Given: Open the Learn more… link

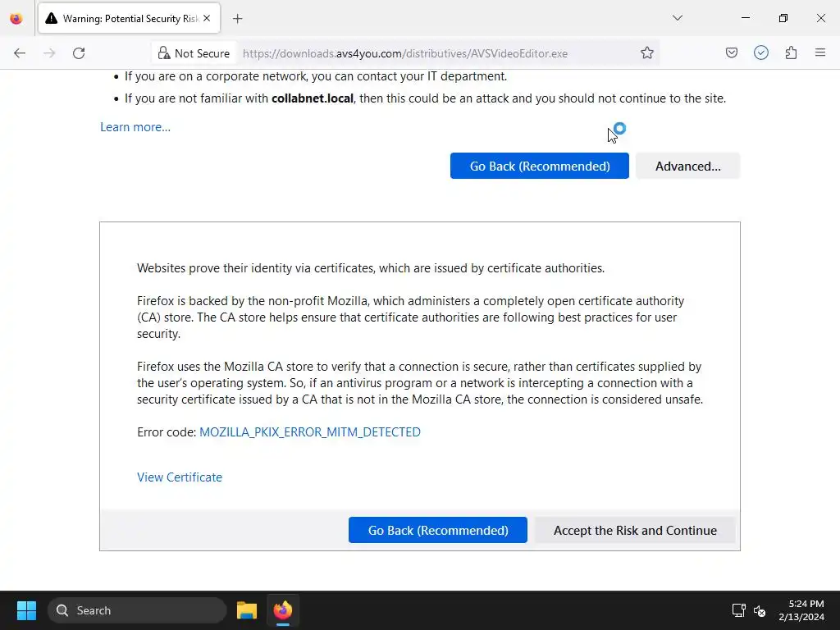Looking at the screenshot, I should pos(135,127).
